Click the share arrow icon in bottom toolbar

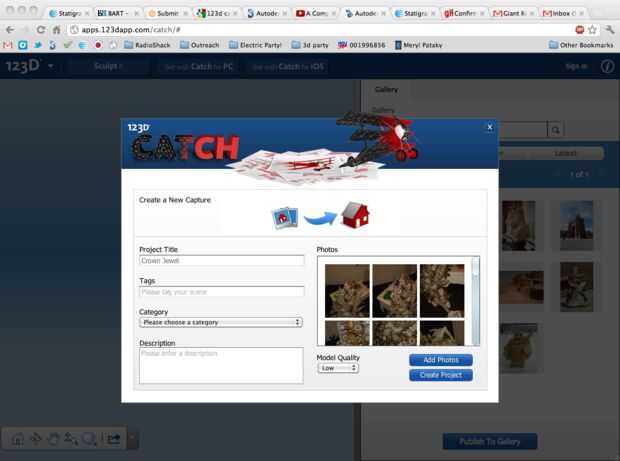tap(114, 438)
